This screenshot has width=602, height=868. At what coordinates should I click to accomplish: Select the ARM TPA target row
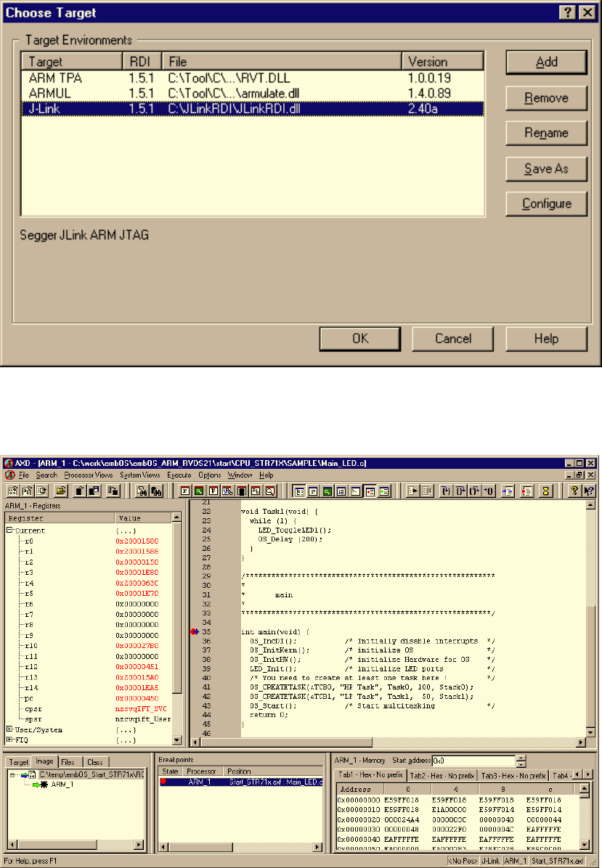(252, 78)
